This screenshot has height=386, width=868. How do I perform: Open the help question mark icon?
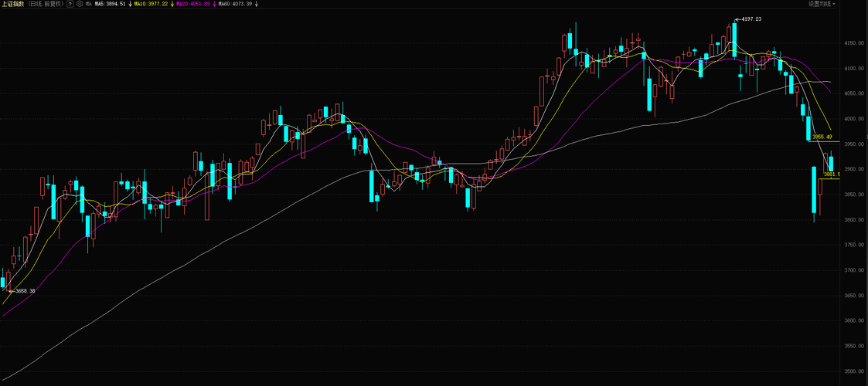(x=70, y=4)
